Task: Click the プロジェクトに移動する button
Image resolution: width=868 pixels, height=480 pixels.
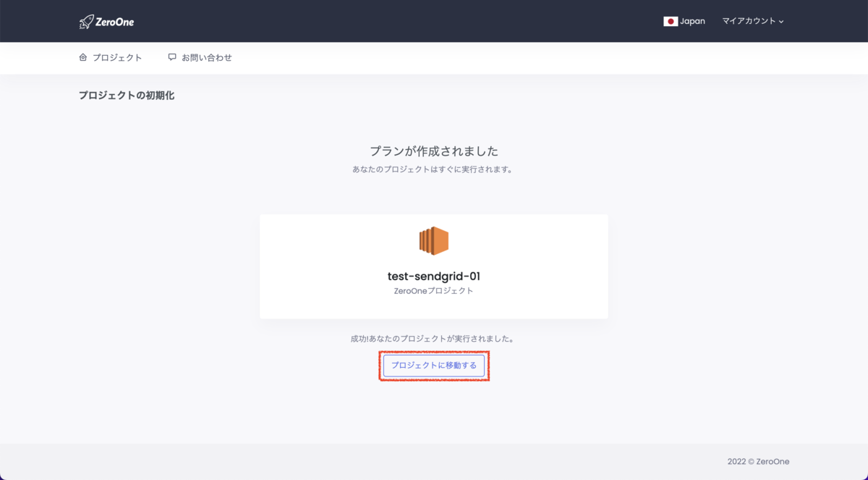Action: (434, 366)
